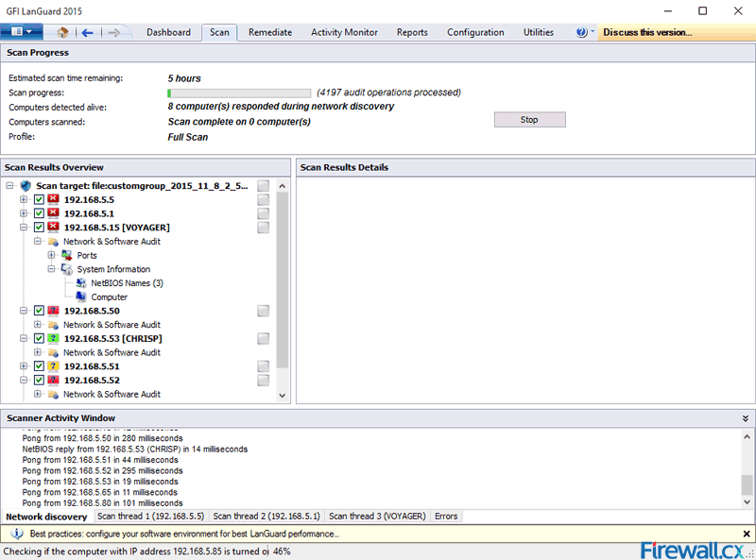
Task: Select the Network discovery tab
Action: [46, 517]
